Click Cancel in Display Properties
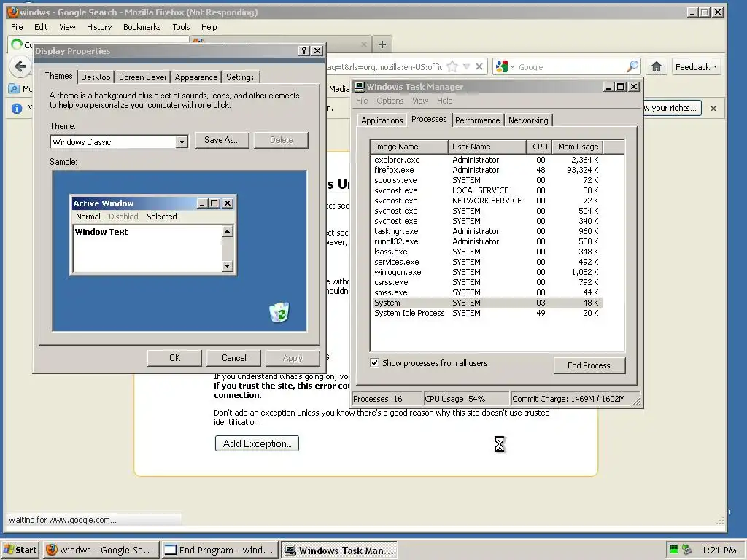Viewport: 747px width, 560px height. point(234,357)
